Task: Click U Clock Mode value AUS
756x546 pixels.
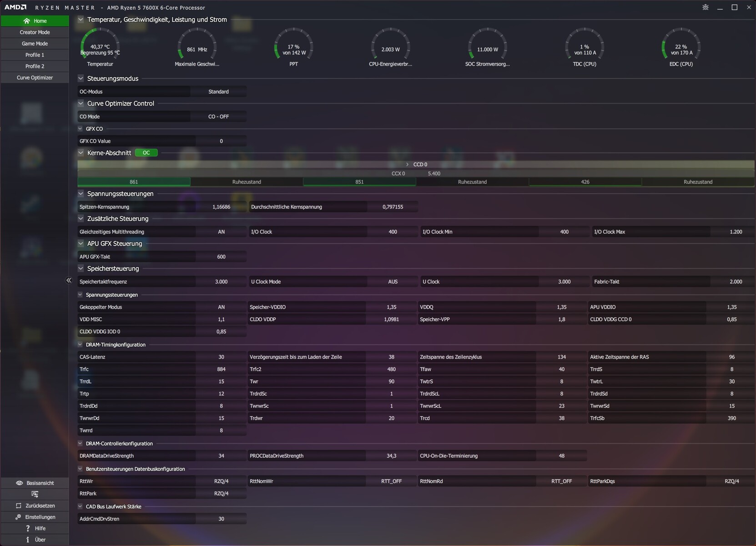Action: coord(393,282)
